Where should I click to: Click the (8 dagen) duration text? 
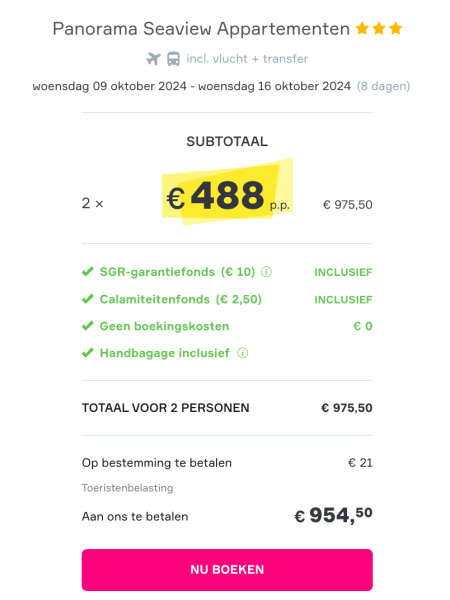point(383,86)
